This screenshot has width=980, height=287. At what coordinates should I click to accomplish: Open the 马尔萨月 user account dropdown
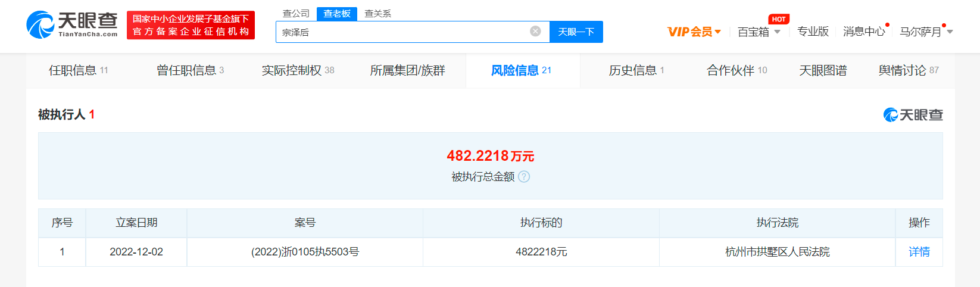coord(926,32)
